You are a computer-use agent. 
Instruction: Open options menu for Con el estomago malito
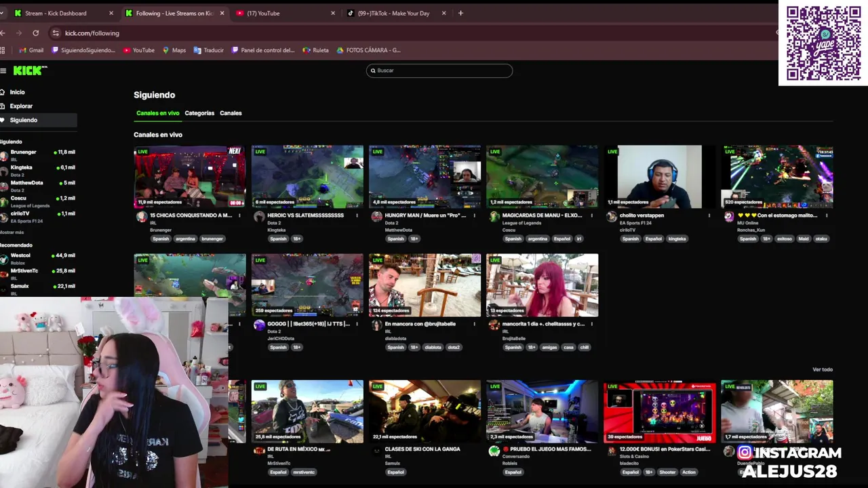[x=827, y=216]
